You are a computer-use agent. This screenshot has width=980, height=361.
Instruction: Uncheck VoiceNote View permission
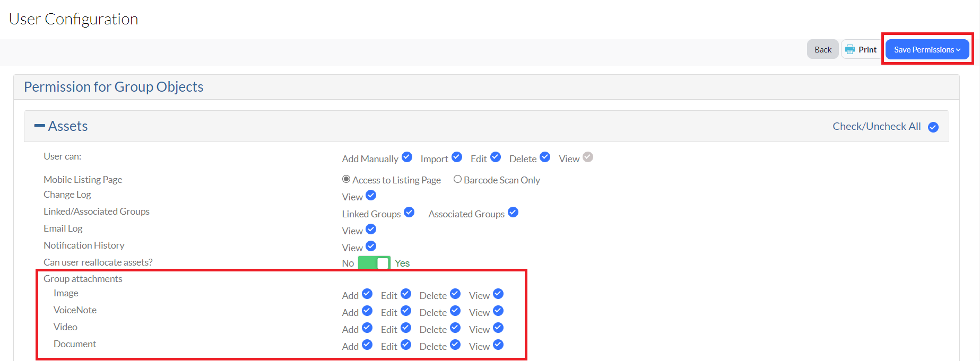498,311
